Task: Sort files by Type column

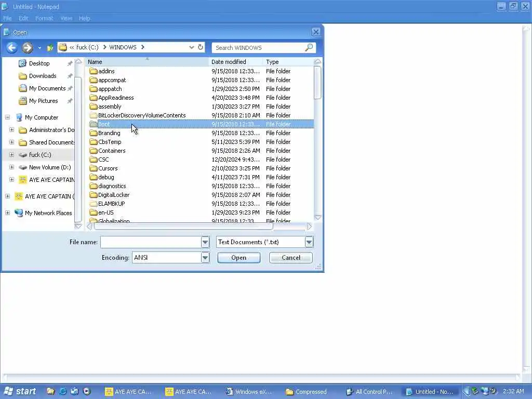Action: click(x=288, y=62)
